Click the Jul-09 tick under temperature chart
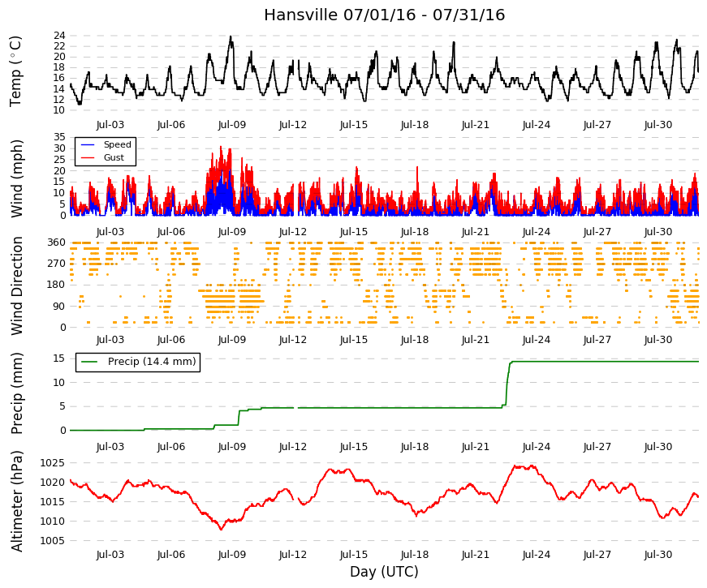Image resolution: width=707 pixels, height=588 pixels. tap(232, 125)
